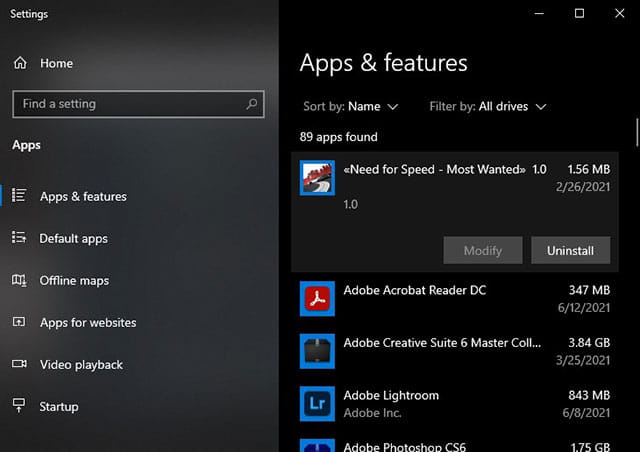
Task: Click the search magnifier icon
Action: (x=252, y=104)
